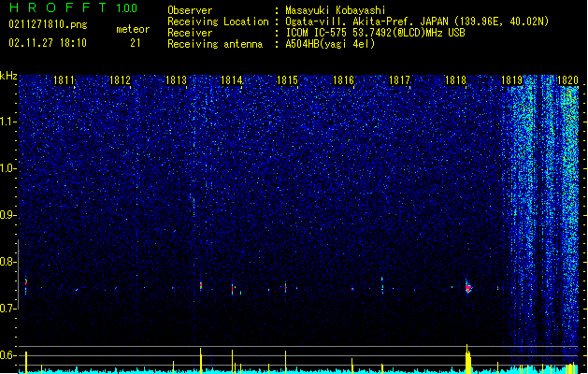The image size is (588, 374).
Task: Select the filename 0211271810.png
Action: [x=48, y=24]
